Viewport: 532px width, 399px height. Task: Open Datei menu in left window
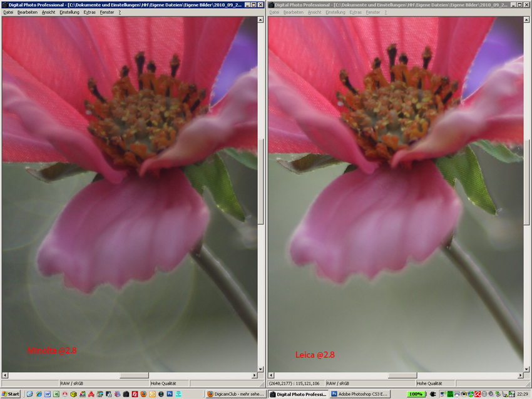click(8, 13)
